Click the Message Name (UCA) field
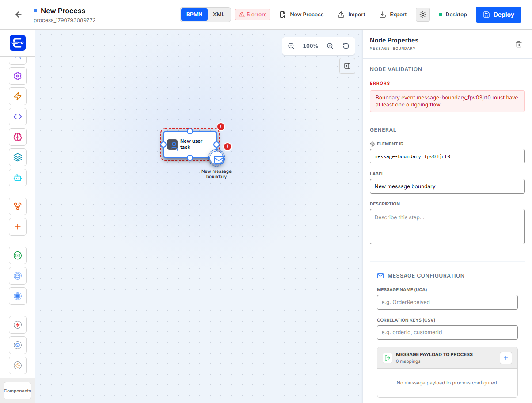The width and height of the screenshot is (532, 403). [447, 302]
